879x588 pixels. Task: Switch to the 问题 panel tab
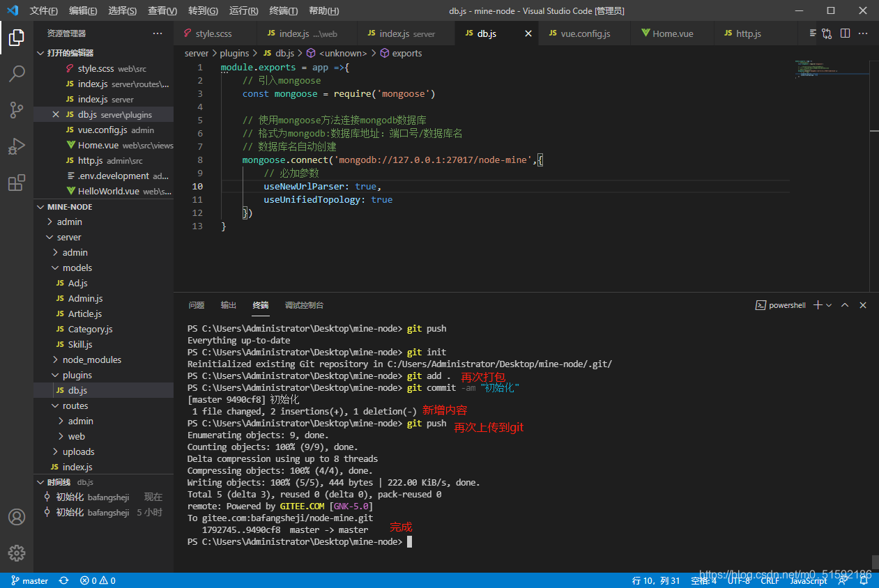pyautogui.click(x=197, y=305)
